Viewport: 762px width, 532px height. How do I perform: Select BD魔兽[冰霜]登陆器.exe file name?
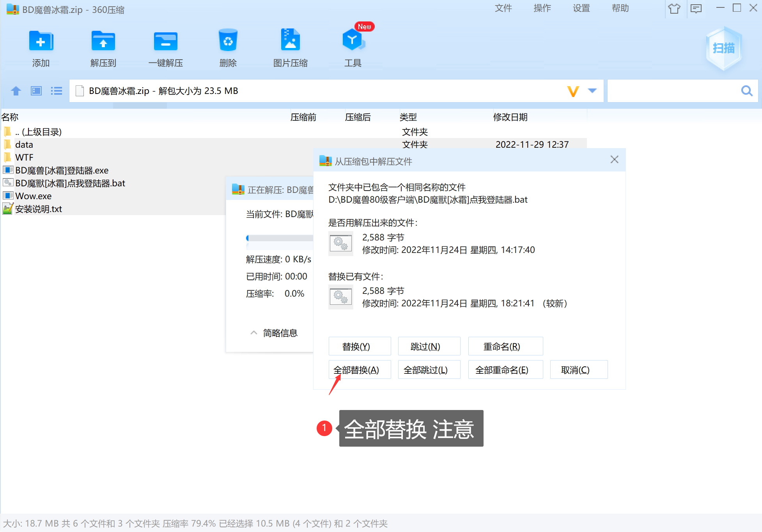coord(62,170)
